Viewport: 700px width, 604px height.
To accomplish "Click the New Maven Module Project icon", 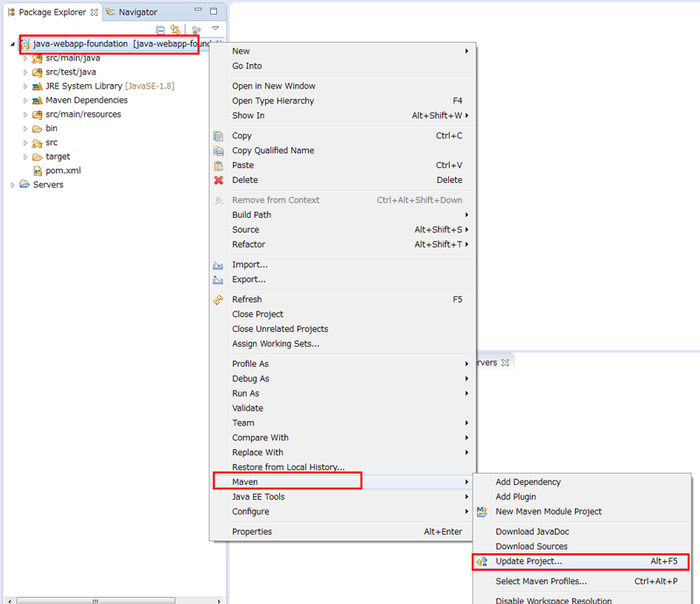I will [x=482, y=511].
